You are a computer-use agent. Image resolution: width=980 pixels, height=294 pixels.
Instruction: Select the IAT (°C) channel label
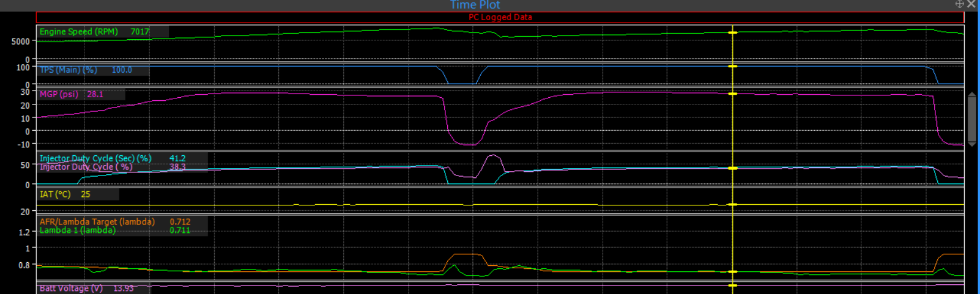(55, 194)
